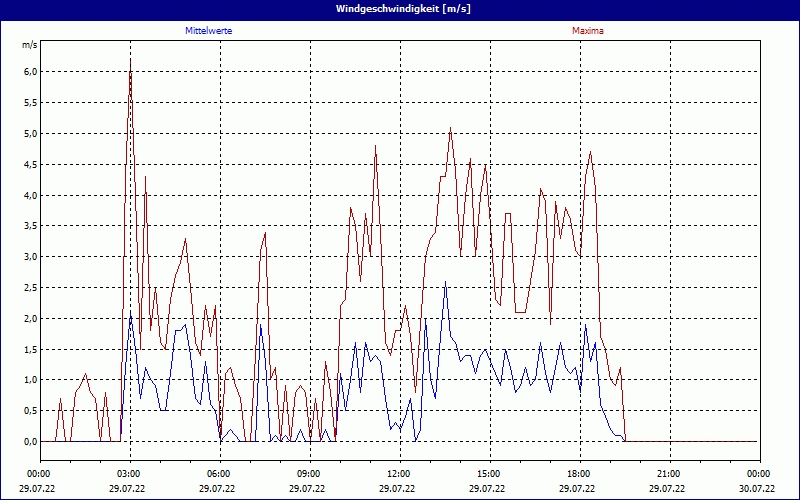Select the red Maxima legend label
800x500 pixels.
(x=587, y=31)
